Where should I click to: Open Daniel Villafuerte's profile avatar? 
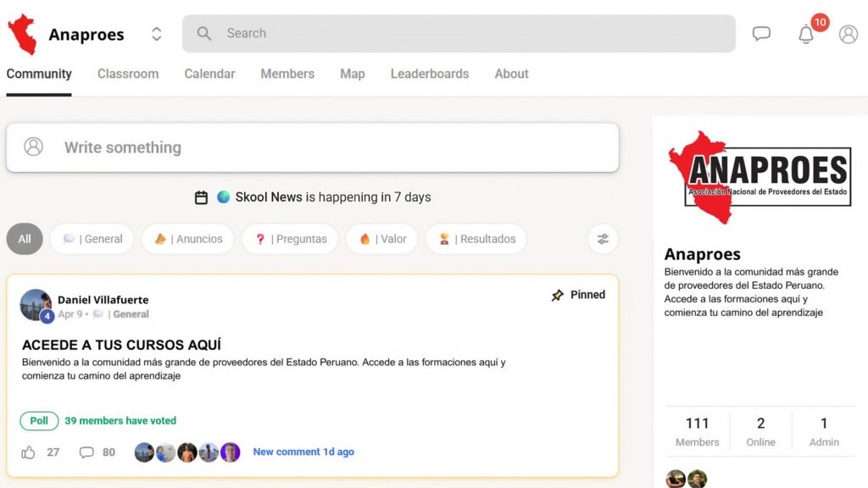(36, 305)
